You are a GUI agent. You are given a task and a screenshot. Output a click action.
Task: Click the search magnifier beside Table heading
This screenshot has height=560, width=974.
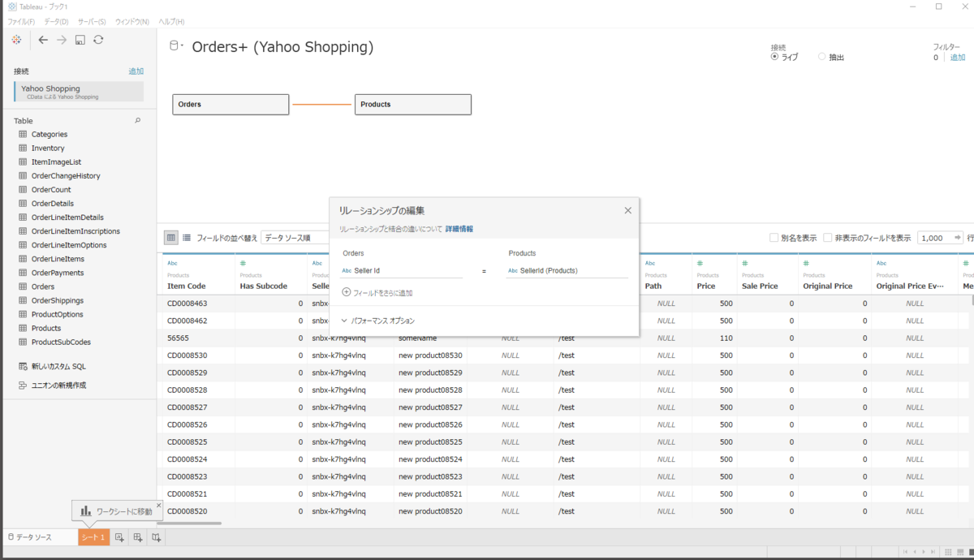pos(137,120)
